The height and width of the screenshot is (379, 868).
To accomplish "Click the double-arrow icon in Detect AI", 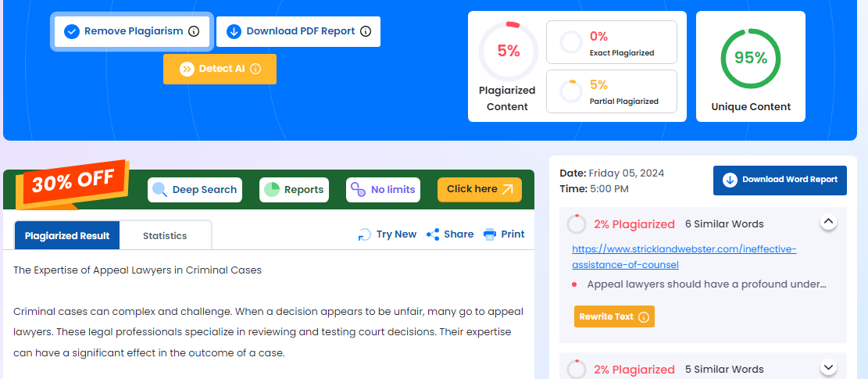I will pyautogui.click(x=187, y=70).
